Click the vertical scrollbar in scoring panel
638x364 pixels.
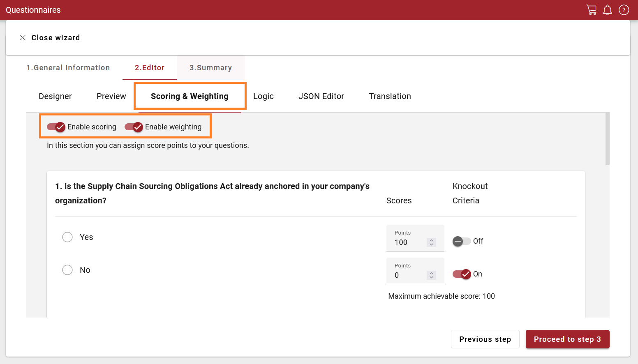(607, 139)
